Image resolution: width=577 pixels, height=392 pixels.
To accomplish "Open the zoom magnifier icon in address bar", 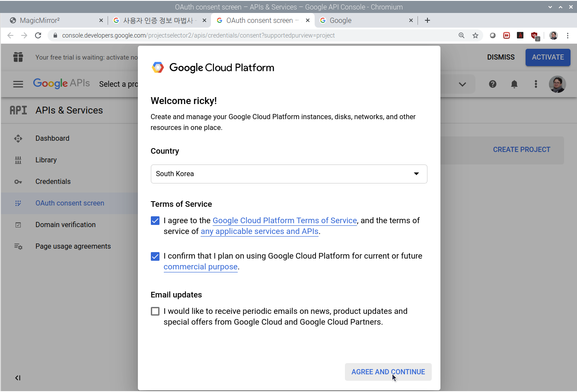I will tap(462, 35).
